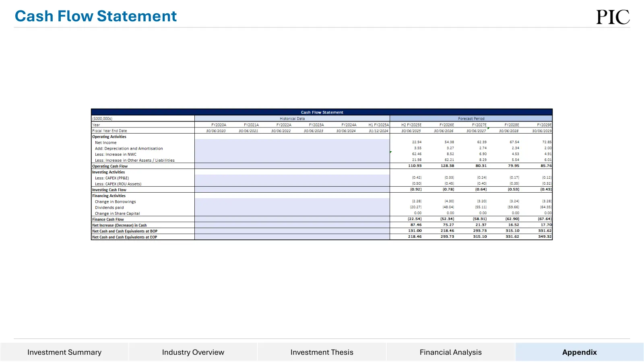Click the Operating Activities section heading
This screenshot has height=362, width=644.
[x=109, y=137]
